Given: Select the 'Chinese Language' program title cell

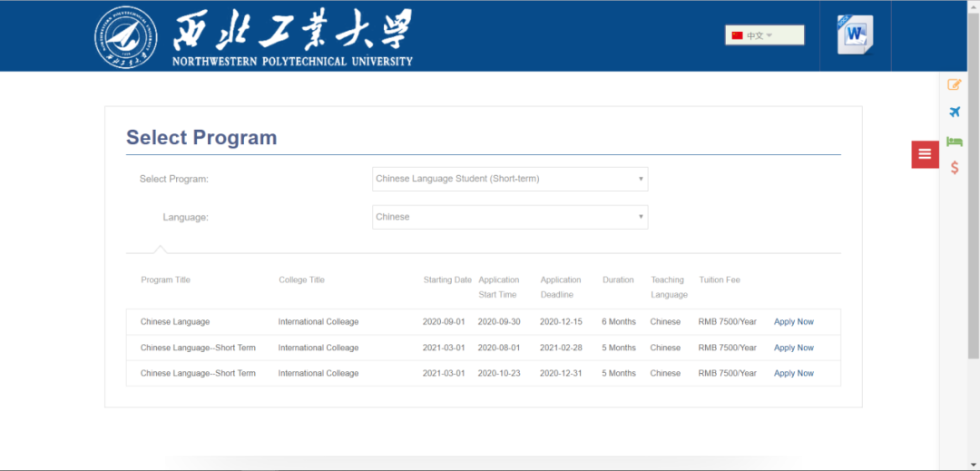Looking at the screenshot, I should [x=175, y=321].
